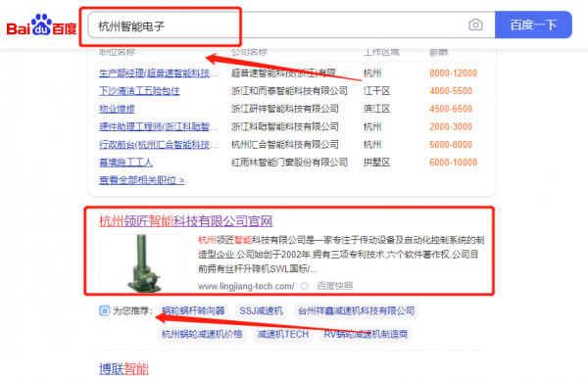This screenshot has height=378, width=588.
Task: Click the green screw jack thumbnail
Action: coord(143,263)
